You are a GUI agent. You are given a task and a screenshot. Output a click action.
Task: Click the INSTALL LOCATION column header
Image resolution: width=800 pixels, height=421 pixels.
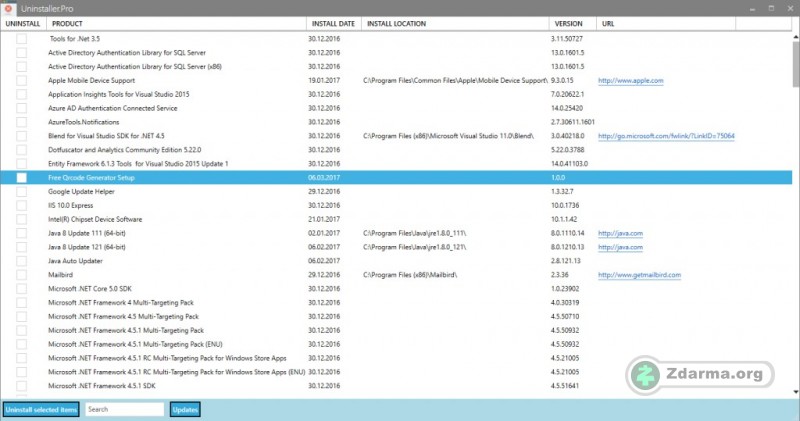(455, 23)
